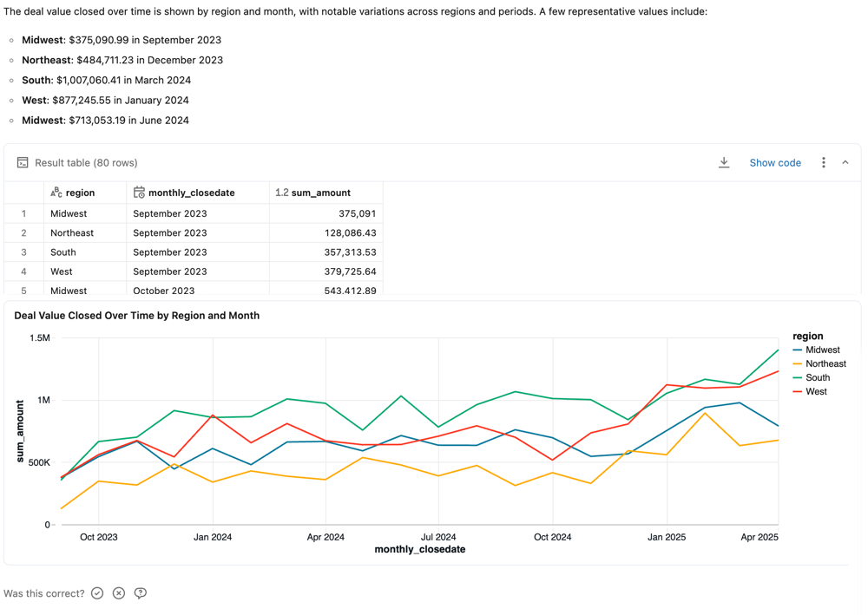Open the code view via Show code
868x615 pixels.
coord(775,162)
